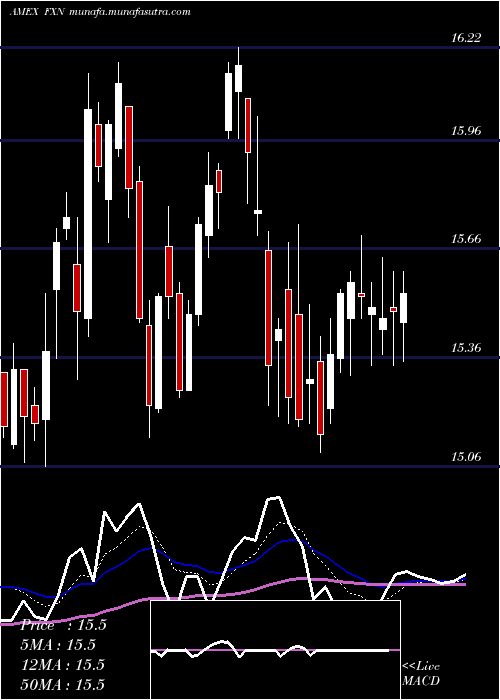Click the AMEX FXN munafa.munafasutra.com title text
This screenshot has width=500, height=700.
pos(100,12)
